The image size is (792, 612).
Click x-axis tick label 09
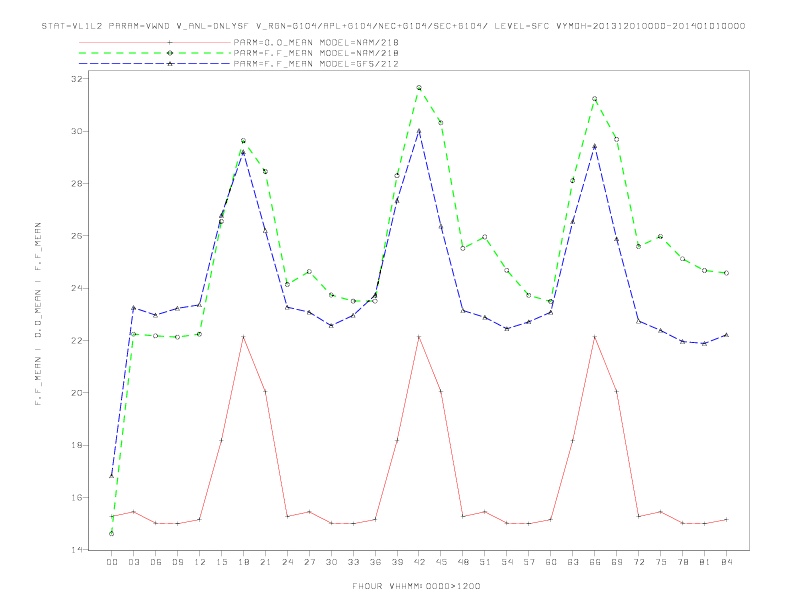coord(177,562)
